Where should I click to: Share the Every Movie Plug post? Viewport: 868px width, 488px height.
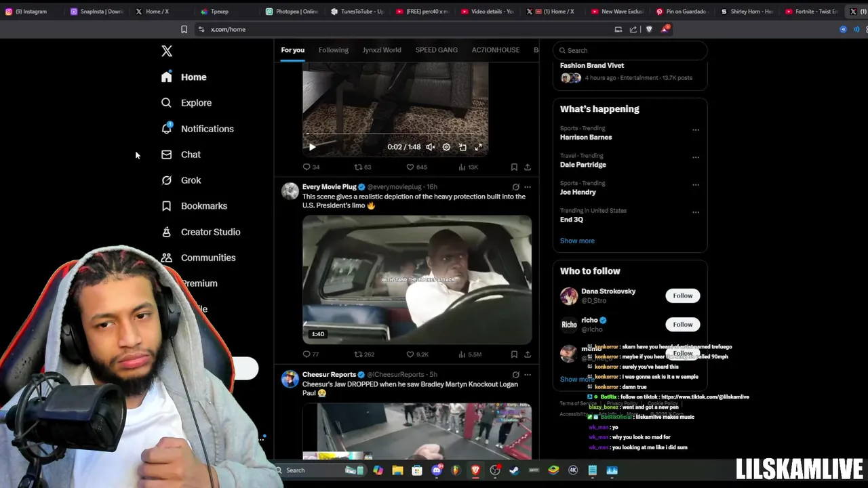528,354
